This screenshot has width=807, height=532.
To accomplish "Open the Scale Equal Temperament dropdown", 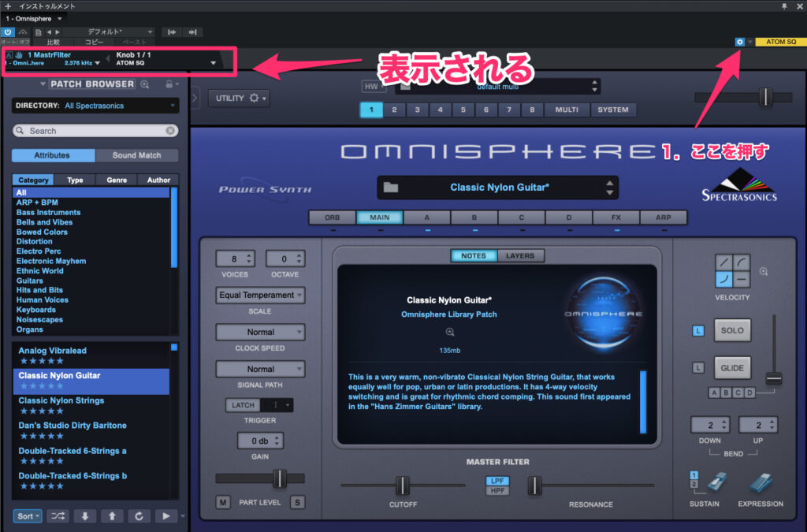I will [x=260, y=296].
